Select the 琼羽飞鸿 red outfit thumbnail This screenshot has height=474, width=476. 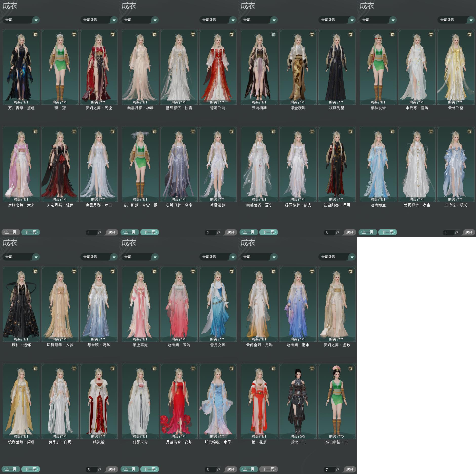(x=218, y=67)
